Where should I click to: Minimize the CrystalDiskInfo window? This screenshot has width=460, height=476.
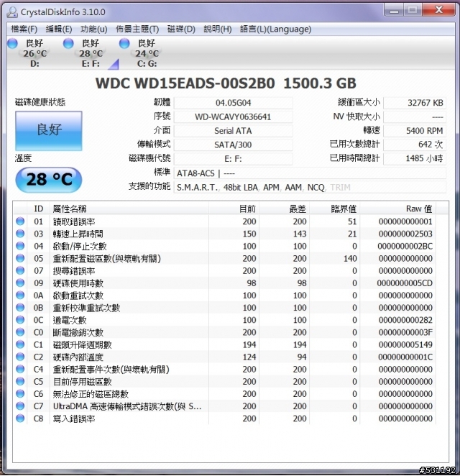coord(394,11)
